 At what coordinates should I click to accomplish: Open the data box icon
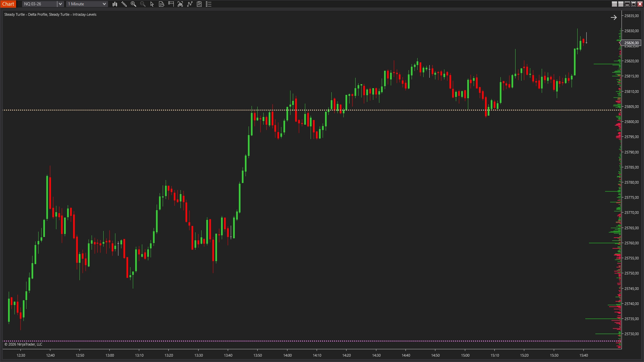(161, 4)
